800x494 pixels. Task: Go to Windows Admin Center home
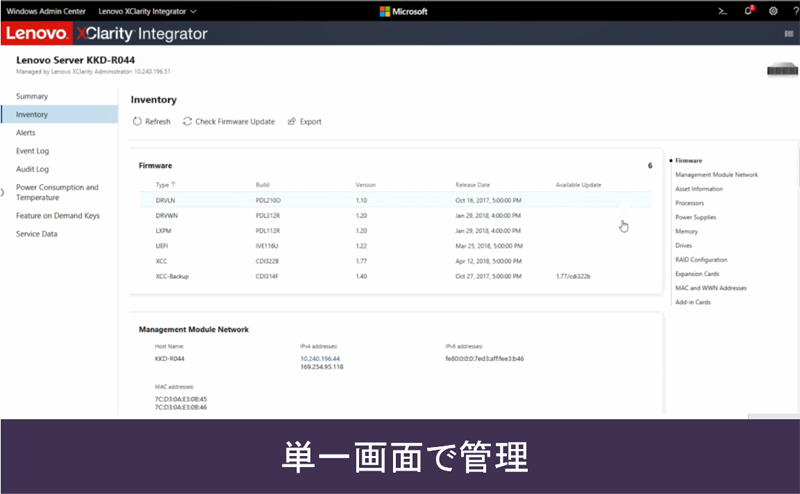46,11
